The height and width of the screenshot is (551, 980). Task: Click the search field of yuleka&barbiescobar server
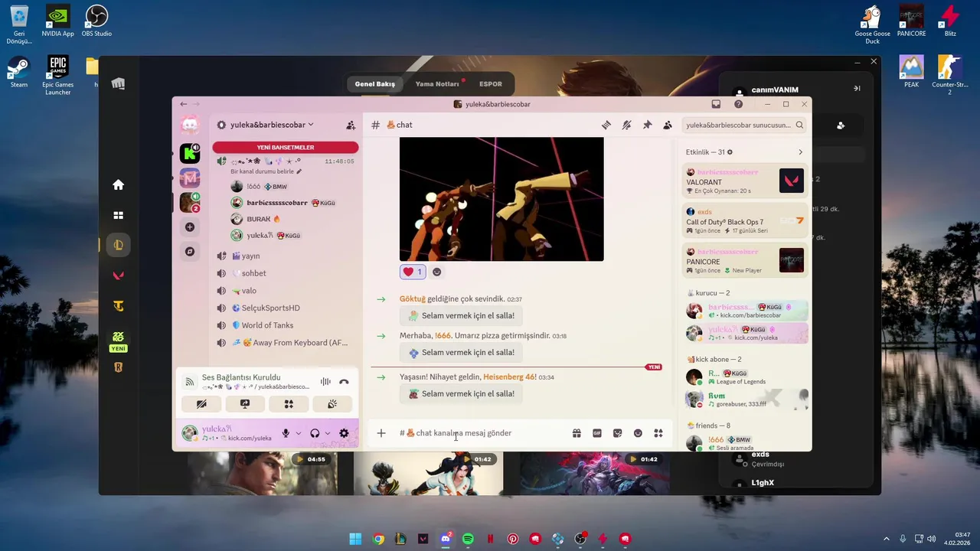(x=744, y=125)
